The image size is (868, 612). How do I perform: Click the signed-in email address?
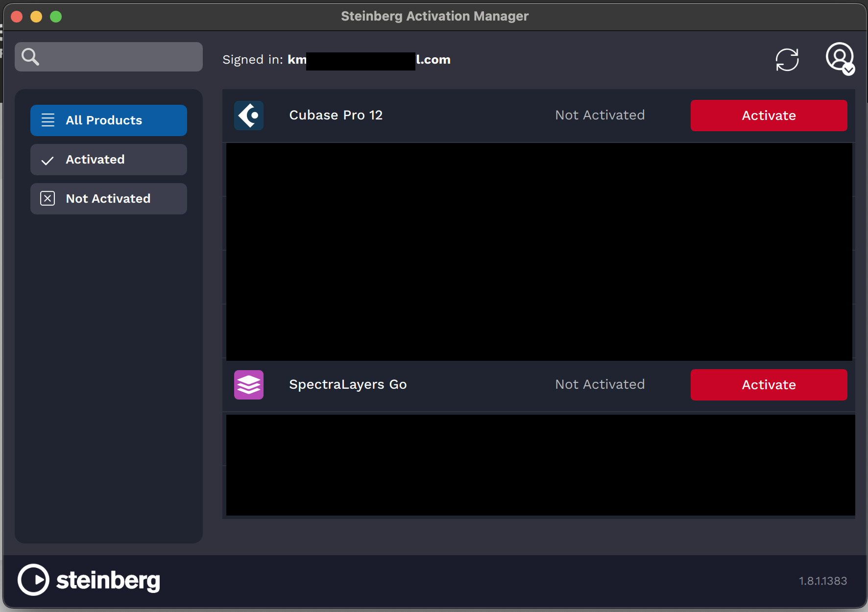(x=369, y=59)
